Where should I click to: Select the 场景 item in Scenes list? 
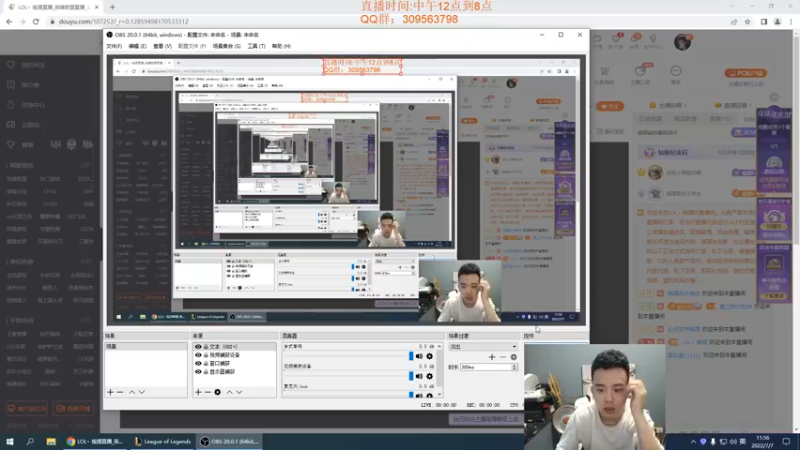(x=145, y=346)
